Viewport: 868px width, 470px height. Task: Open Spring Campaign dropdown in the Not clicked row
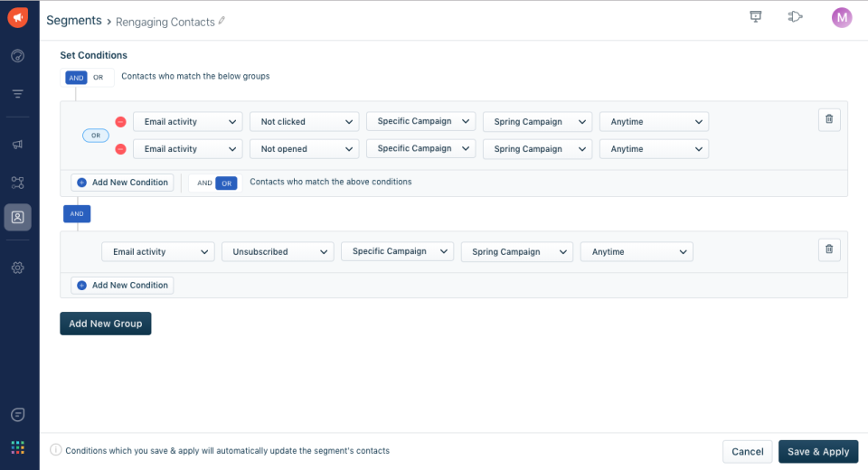(x=537, y=122)
